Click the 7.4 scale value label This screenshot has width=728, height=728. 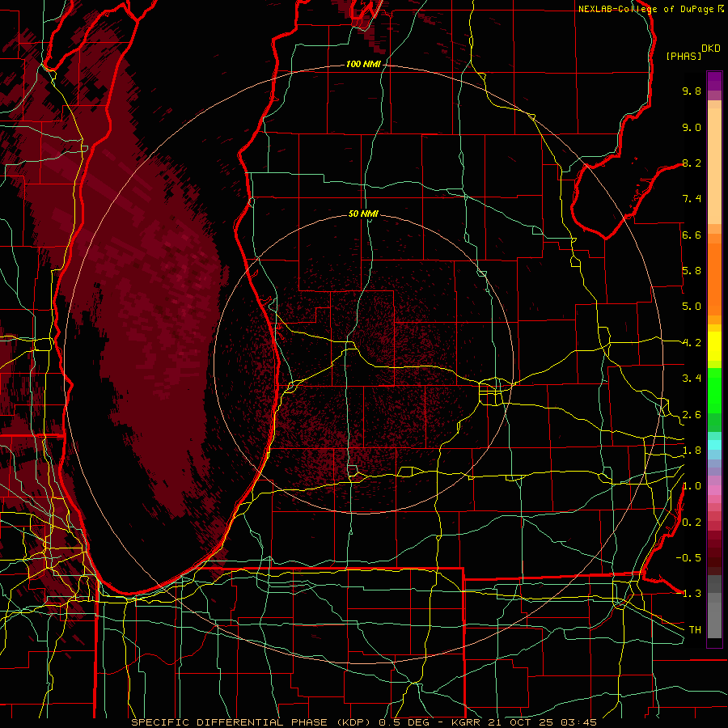(x=692, y=199)
